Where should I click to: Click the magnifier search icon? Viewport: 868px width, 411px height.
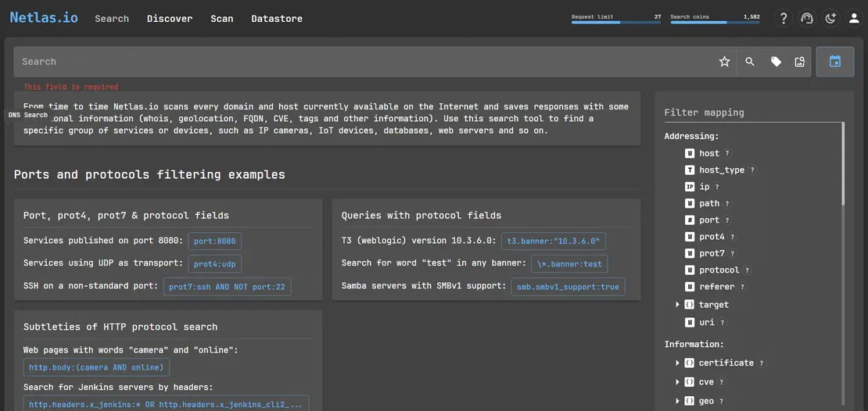(750, 62)
